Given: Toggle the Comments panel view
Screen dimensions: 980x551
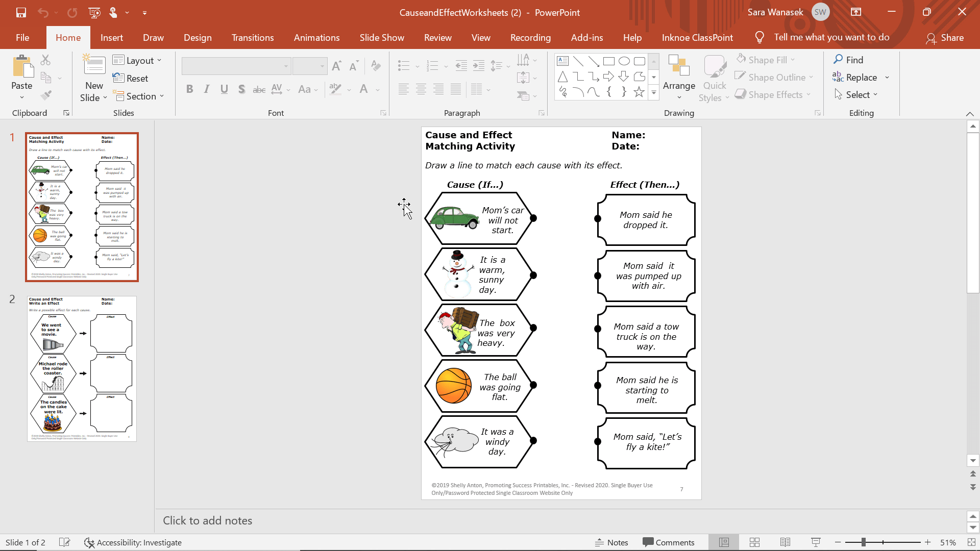Looking at the screenshot, I should pos(668,542).
